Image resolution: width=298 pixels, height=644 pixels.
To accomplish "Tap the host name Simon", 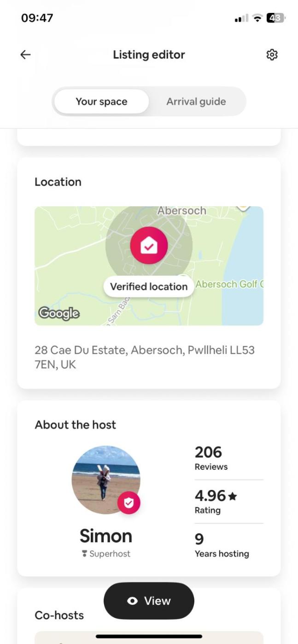I will pos(106,536).
